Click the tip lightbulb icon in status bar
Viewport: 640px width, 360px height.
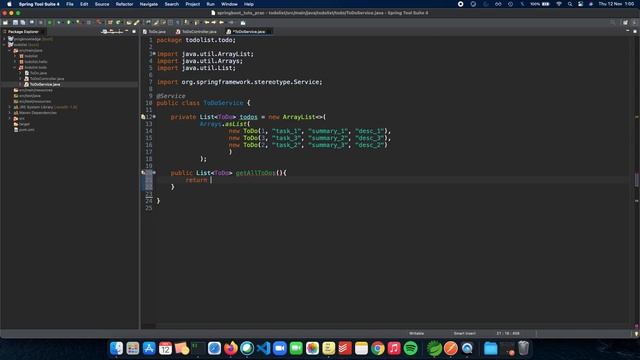tap(636, 333)
